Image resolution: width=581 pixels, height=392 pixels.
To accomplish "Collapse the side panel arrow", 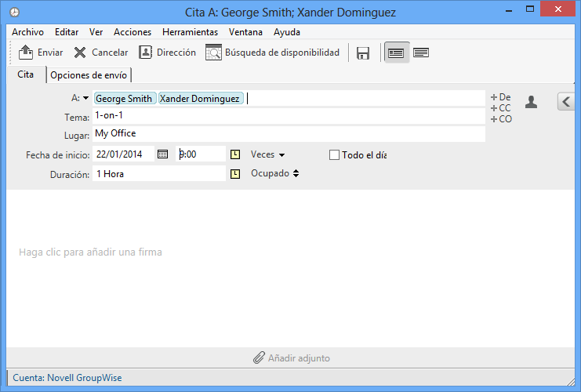I will [566, 101].
